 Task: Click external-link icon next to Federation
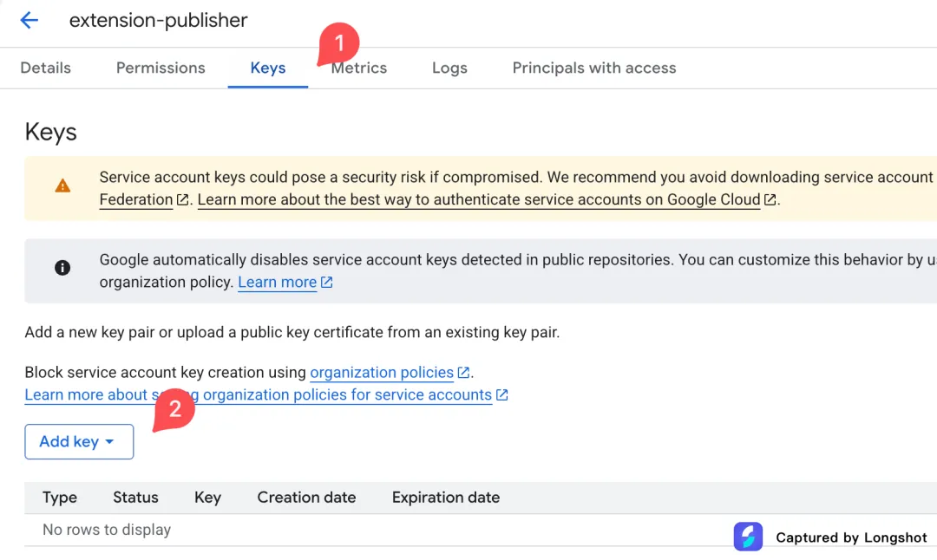click(183, 200)
